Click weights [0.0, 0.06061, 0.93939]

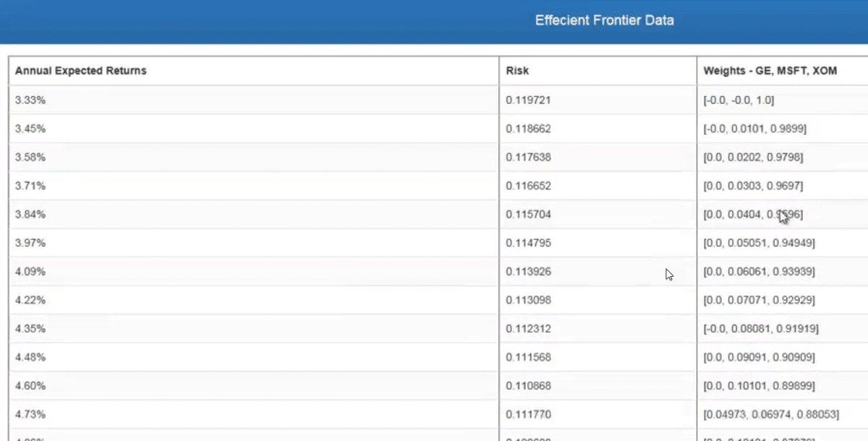(759, 272)
